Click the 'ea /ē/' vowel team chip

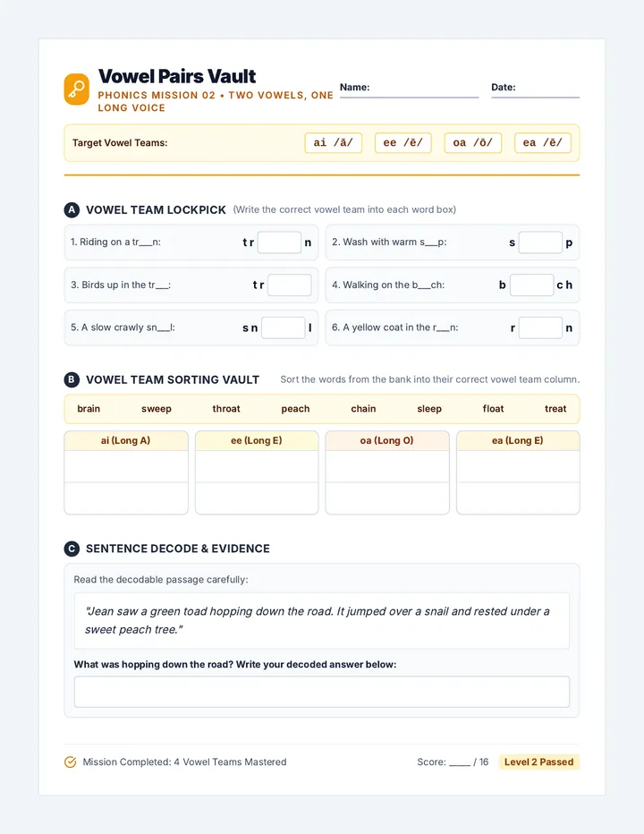[543, 142]
